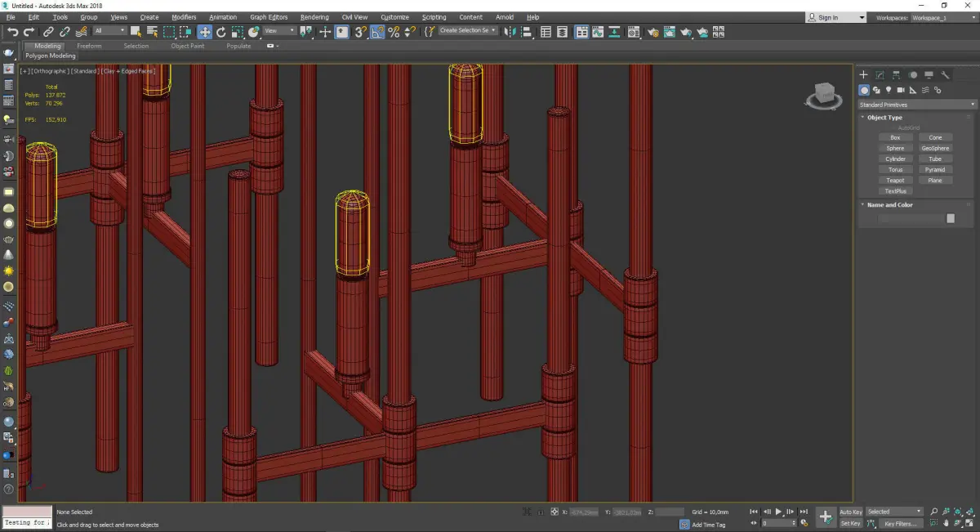
Task: Open the Standard Primitives dropdown
Action: [916, 105]
